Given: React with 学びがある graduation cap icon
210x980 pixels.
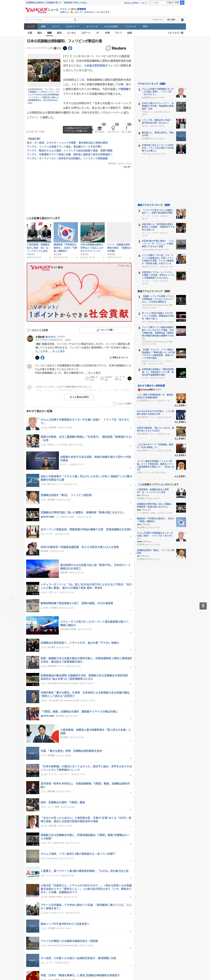Looking at the screenshot, I should coord(100,128).
